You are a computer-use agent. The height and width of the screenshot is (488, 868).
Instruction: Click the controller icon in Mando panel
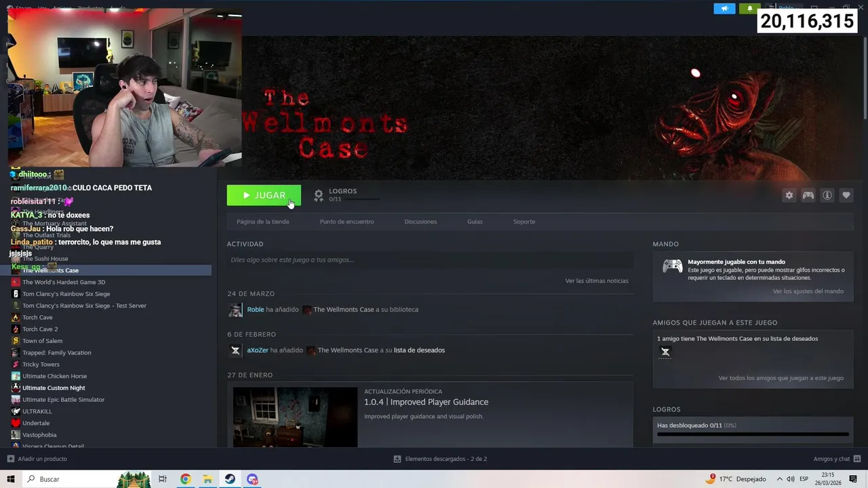pos(673,266)
